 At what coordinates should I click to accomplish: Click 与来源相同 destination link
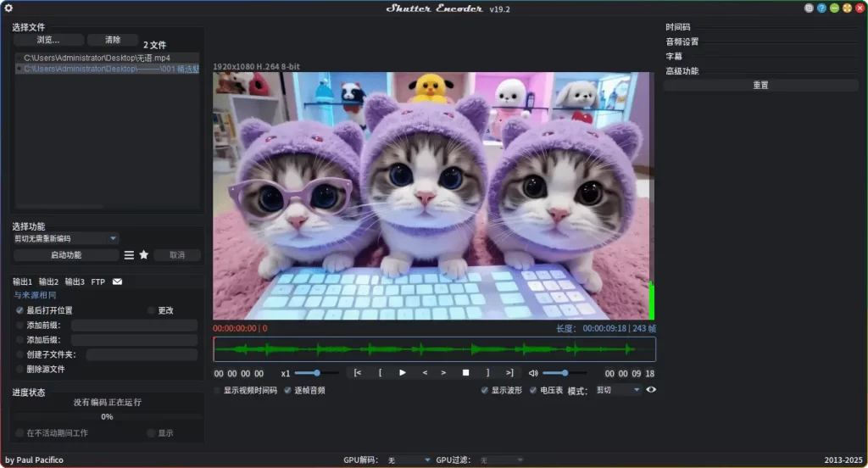pos(35,295)
